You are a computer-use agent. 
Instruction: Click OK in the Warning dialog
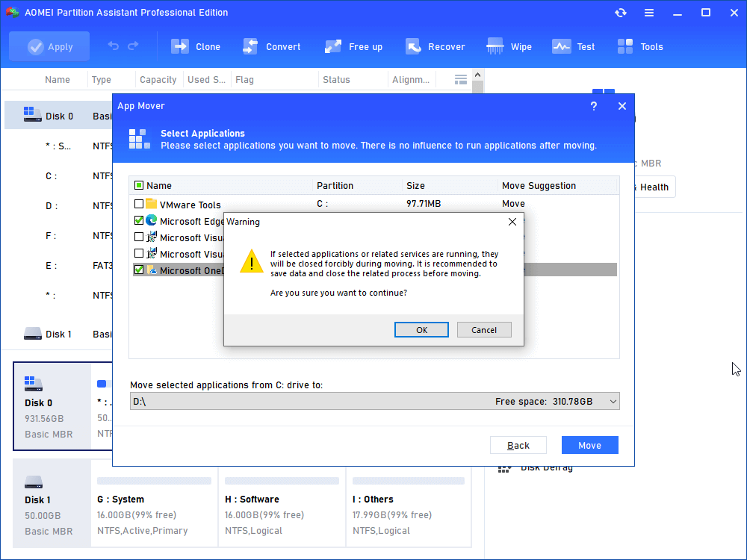pyautogui.click(x=421, y=330)
